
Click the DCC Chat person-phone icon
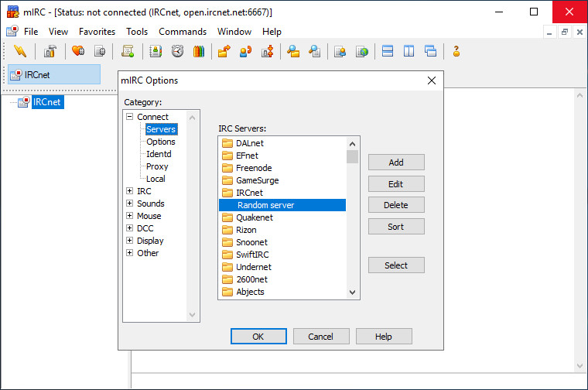pyautogui.click(x=245, y=51)
